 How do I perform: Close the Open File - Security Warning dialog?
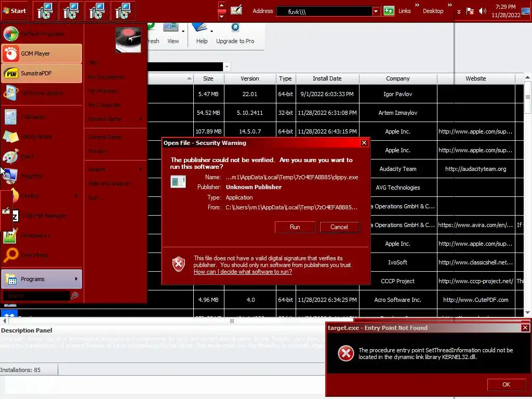click(364, 143)
